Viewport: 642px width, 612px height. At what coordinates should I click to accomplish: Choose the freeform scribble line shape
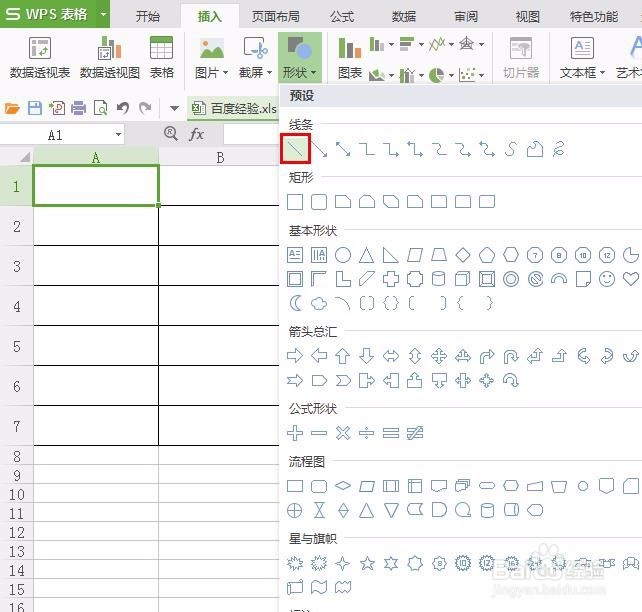coord(559,149)
